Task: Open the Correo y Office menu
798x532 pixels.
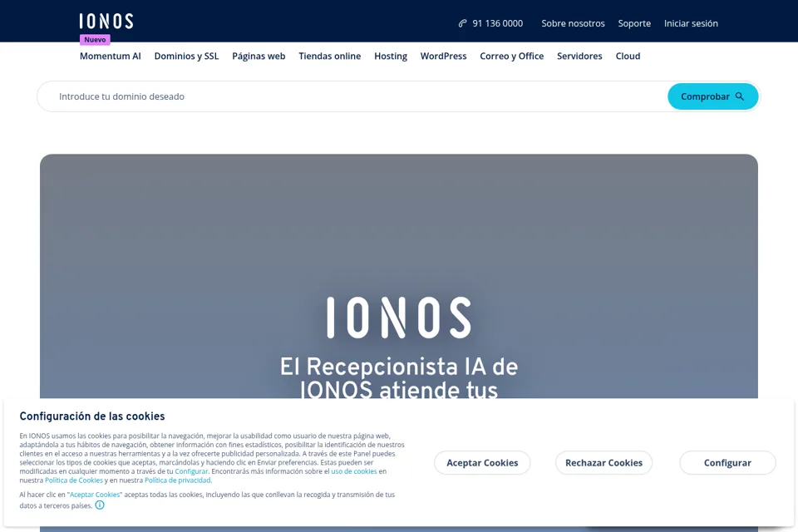Action: point(511,56)
